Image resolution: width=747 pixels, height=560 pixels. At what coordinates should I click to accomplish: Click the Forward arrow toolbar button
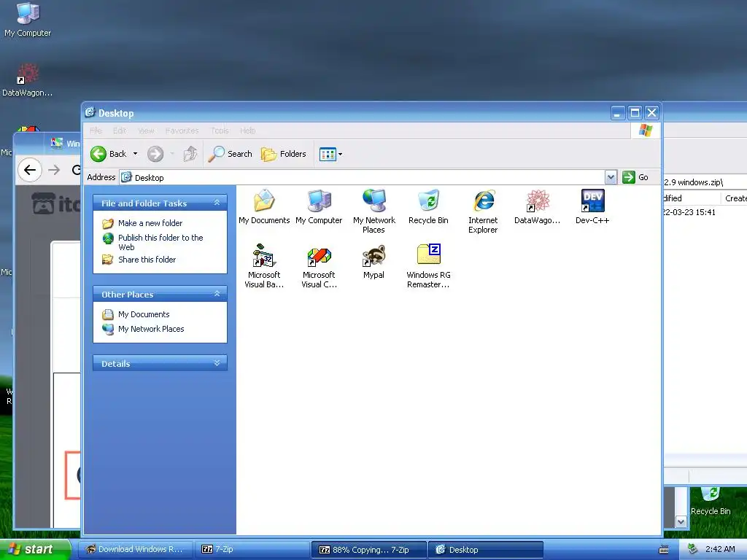(155, 154)
